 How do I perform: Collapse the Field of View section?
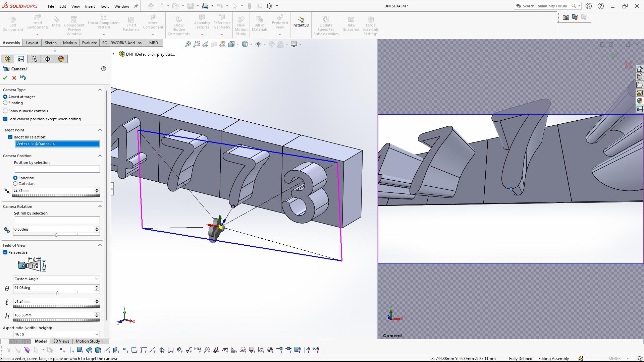tap(100, 245)
